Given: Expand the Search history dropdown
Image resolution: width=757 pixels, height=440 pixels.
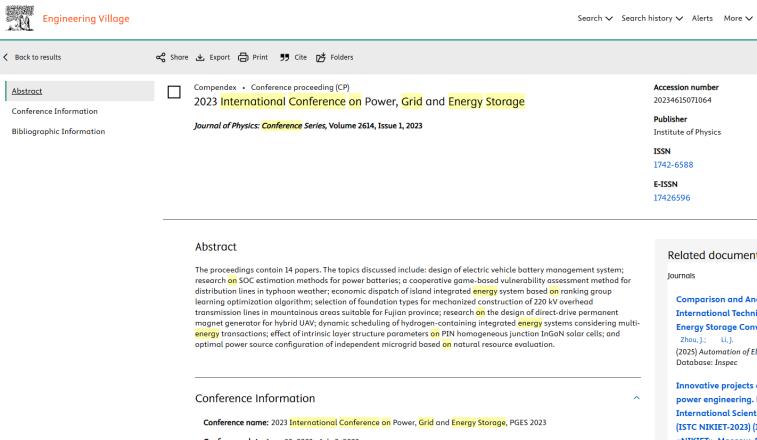Looking at the screenshot, I should point(652,18).
